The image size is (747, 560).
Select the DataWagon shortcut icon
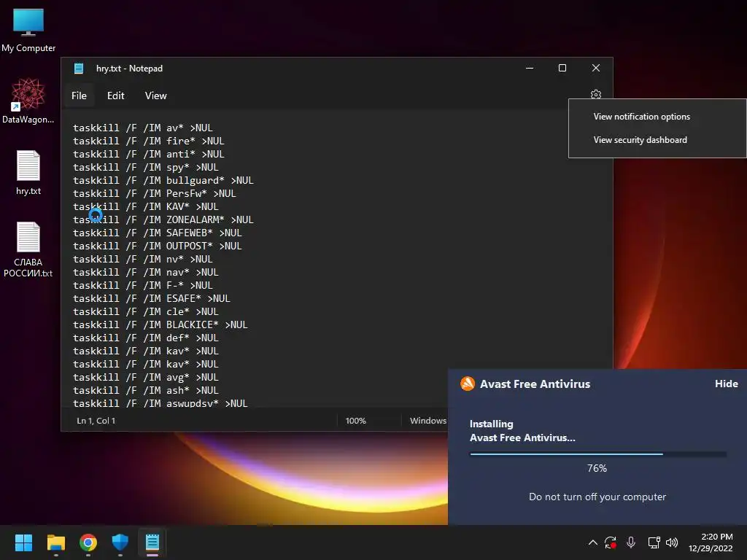pyautogui.click(x=28, y=101)
